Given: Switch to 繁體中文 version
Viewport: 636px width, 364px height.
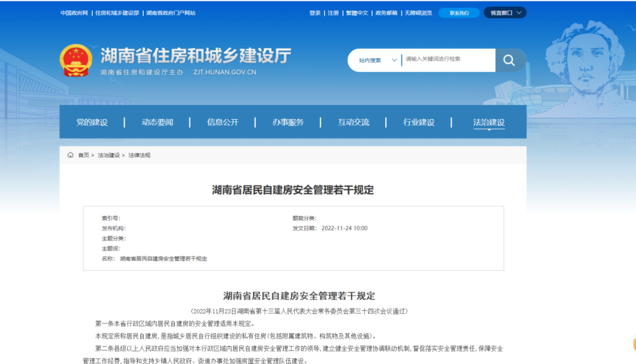Looking at the screenshot, I should [357, 13].
